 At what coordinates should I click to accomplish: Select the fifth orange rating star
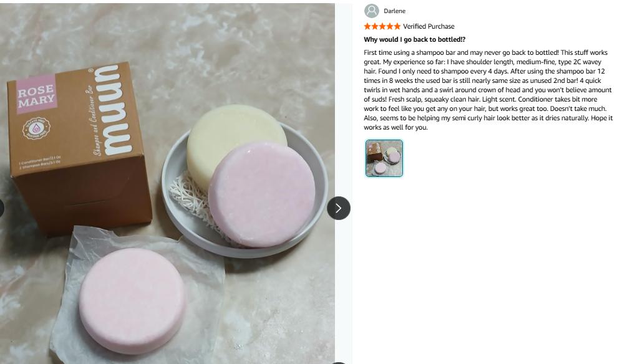pos(397,26)
